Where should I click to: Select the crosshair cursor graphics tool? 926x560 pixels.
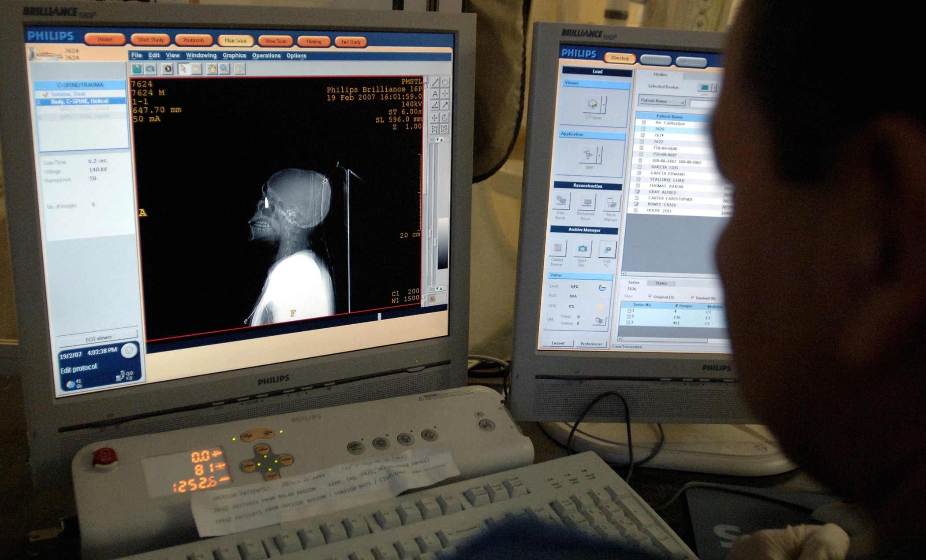point(445,94)
